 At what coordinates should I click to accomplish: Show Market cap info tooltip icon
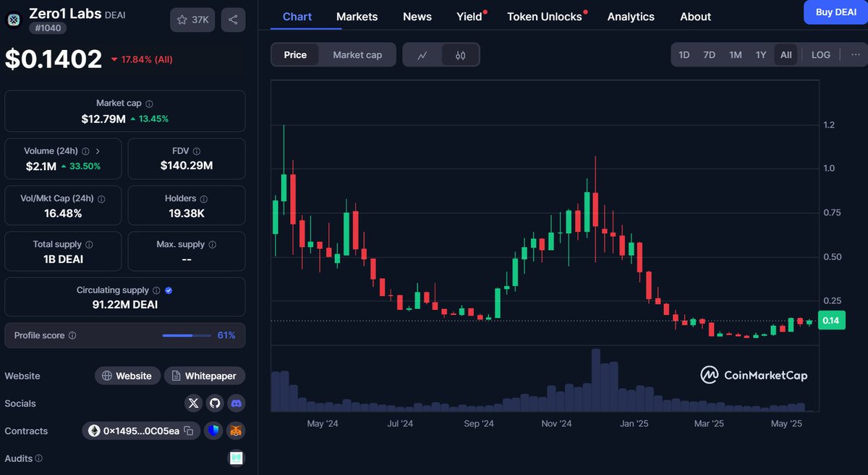pyautogui.click(x=149, y=104)
